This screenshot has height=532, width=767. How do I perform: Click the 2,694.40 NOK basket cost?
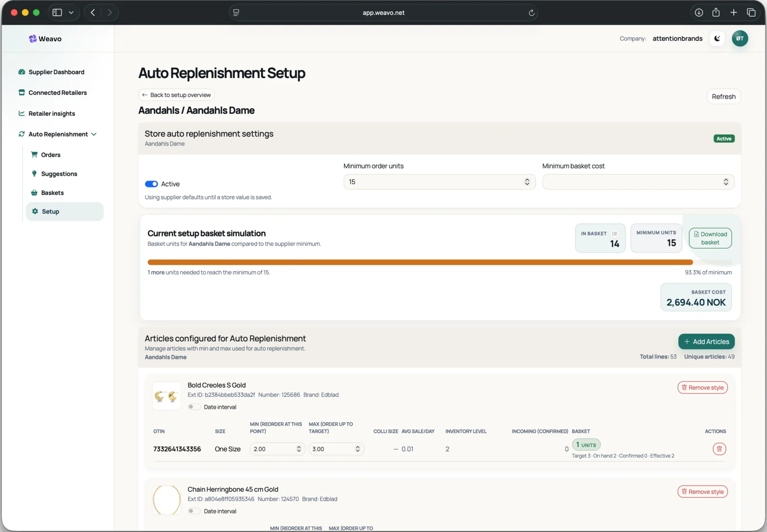pyautogui.click(x=696, y=302)
